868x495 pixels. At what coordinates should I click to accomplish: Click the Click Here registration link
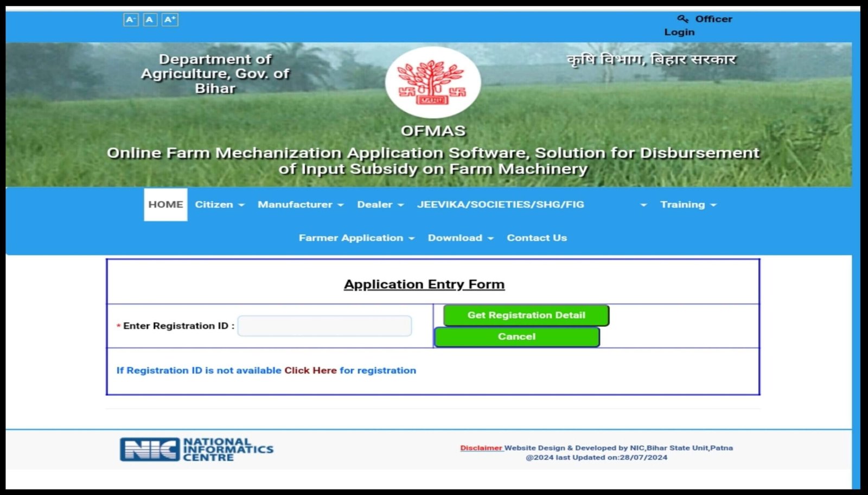[310, 370]
